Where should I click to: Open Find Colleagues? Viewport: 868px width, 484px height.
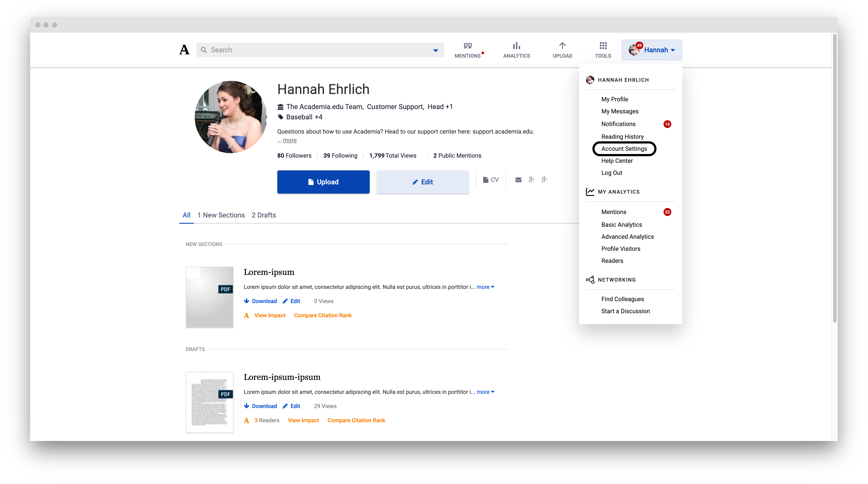pyautogui.click(x=622, y=299)
